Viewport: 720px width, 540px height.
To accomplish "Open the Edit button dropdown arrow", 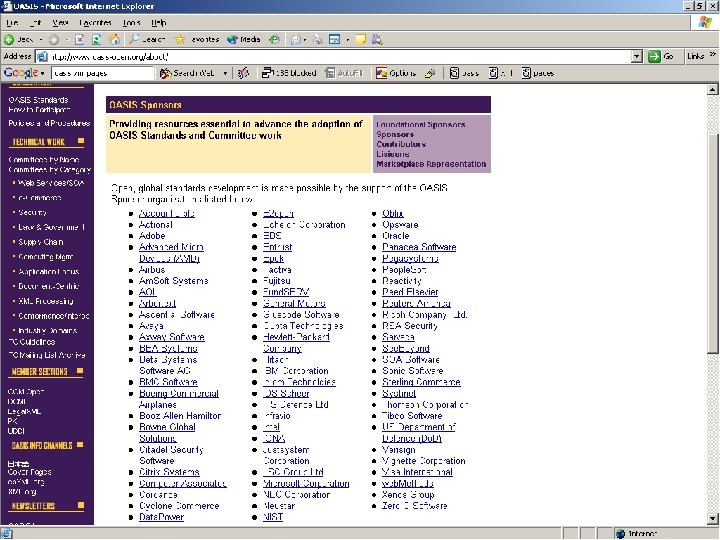I will tap(347, 39).
